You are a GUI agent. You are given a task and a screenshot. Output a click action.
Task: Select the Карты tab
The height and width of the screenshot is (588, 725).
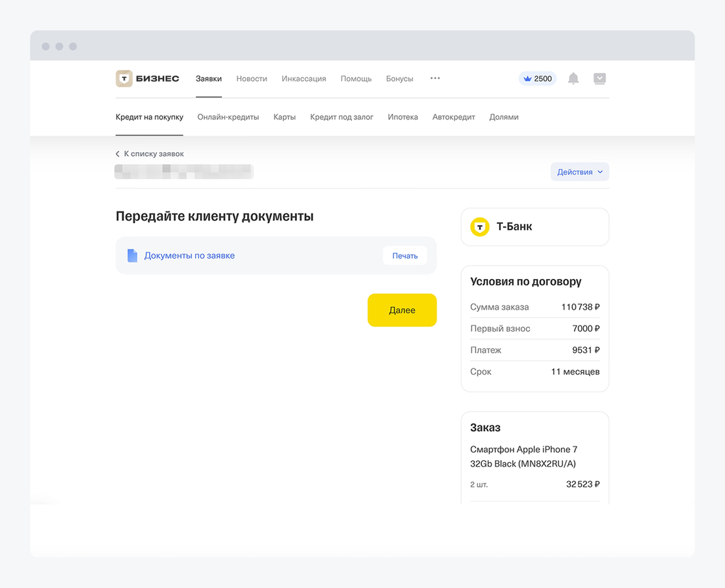click(284, 117)
